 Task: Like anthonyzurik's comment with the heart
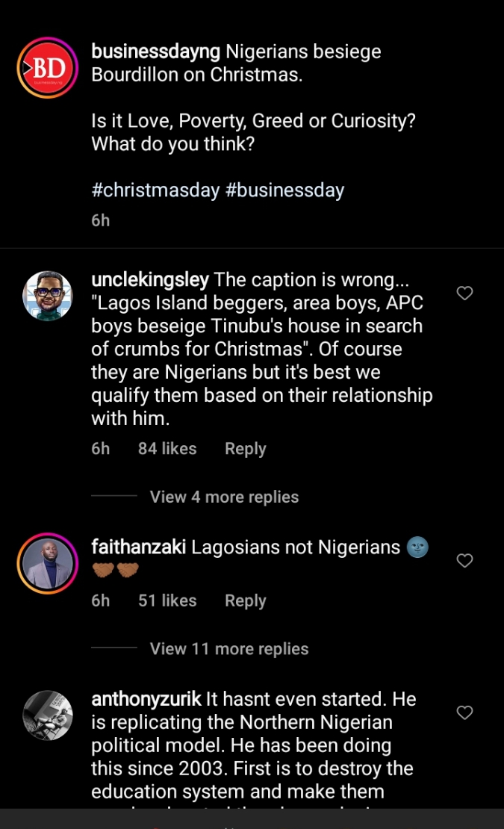464,712
